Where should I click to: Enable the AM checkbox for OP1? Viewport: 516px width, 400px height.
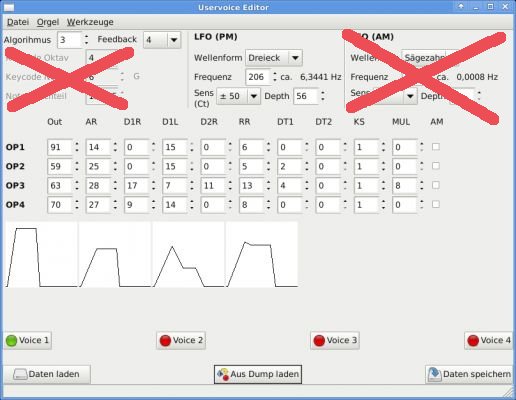click(436, 147)
